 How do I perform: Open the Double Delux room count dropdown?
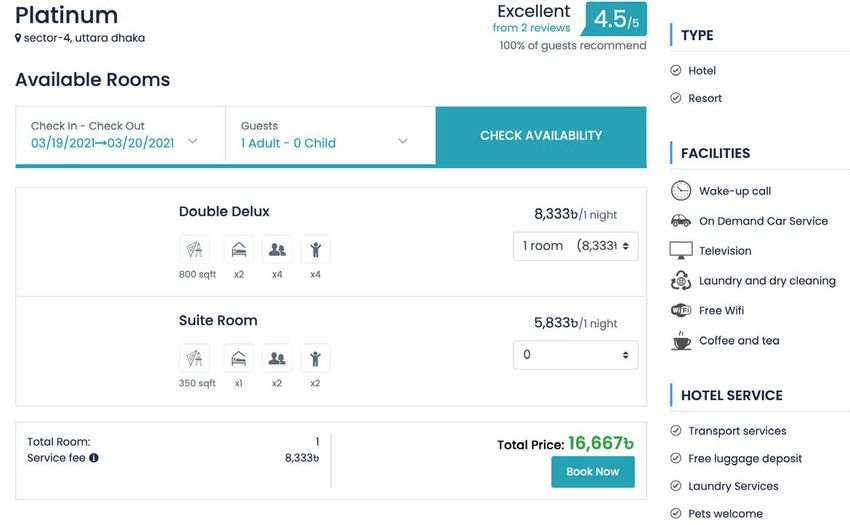[x=576, y=246]
